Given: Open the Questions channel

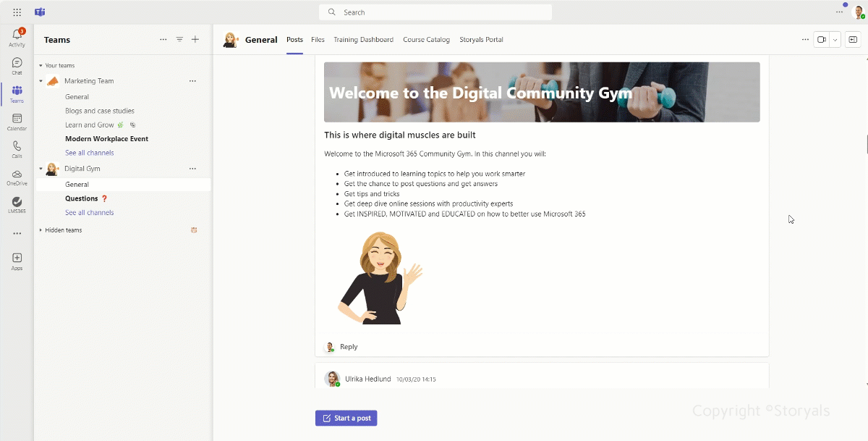Looking at the screenshot, I should coord(81,198).
